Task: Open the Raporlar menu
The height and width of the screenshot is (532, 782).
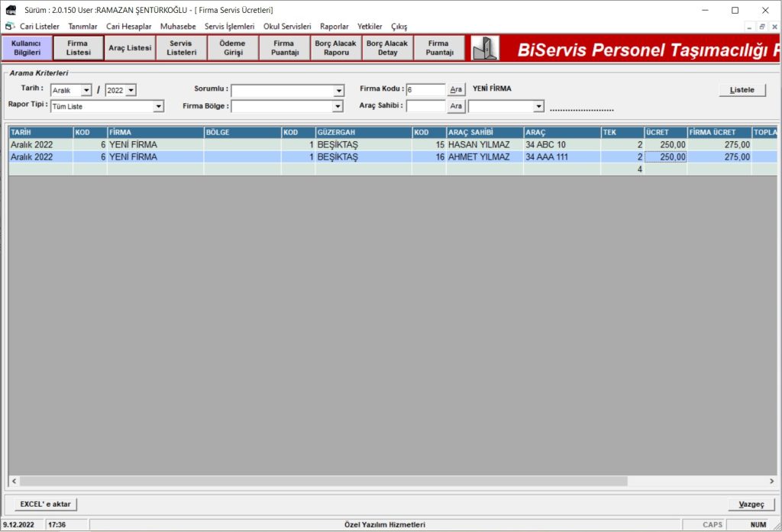Action: point(334,26)
